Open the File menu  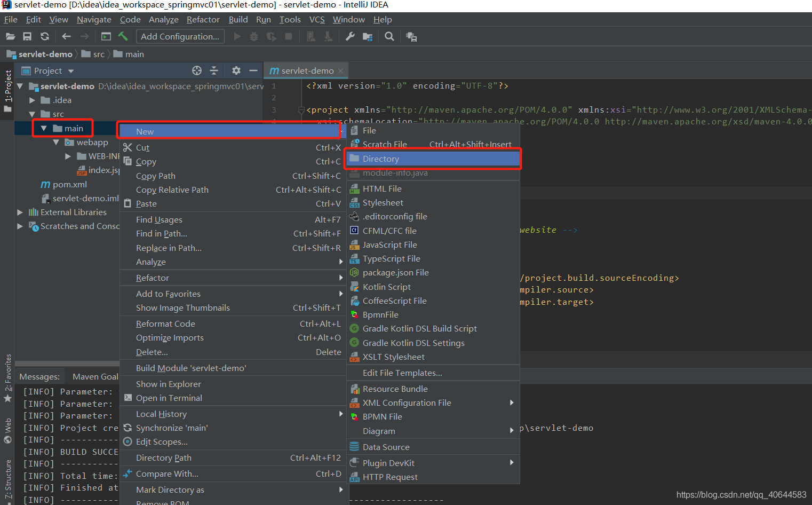pyautogui.click(x=11, y=19)
